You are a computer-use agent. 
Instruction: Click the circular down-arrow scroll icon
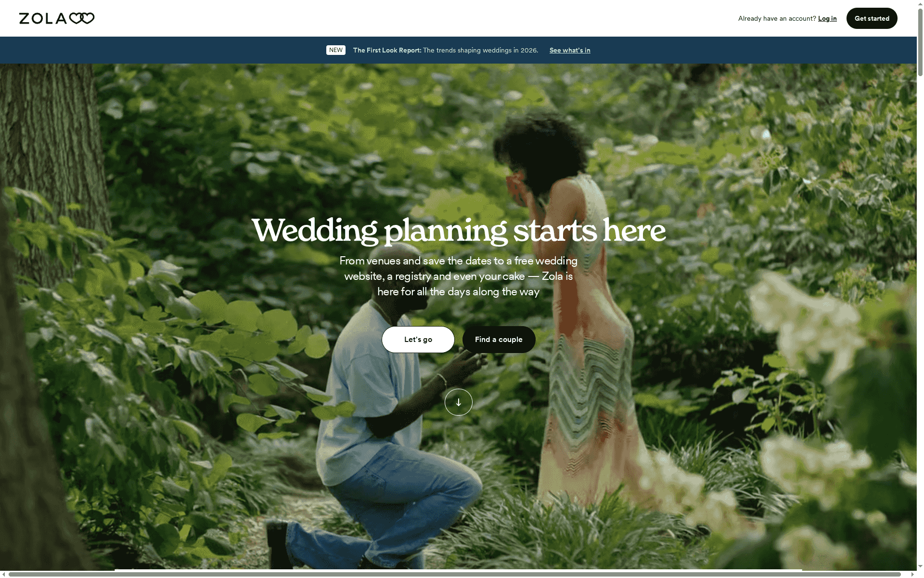point(458,402)
